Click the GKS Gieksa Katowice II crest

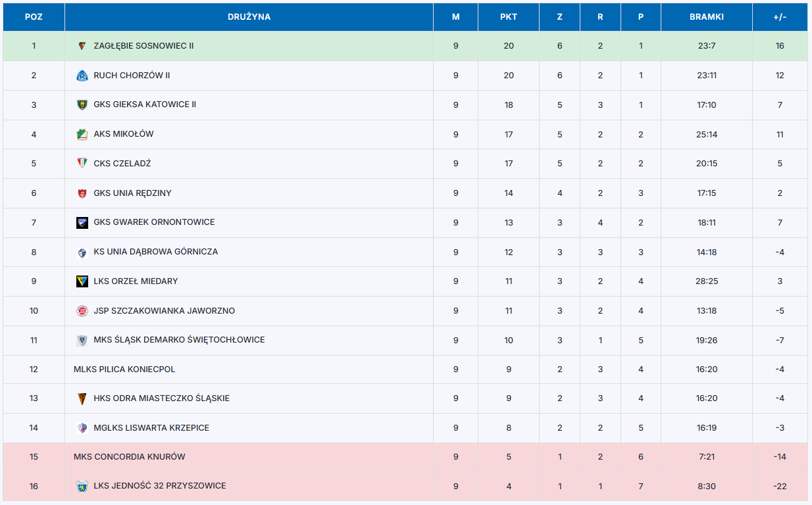pyautogui.click(x=82, y=105)
